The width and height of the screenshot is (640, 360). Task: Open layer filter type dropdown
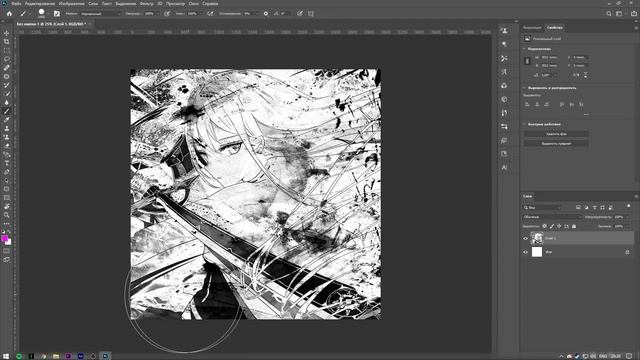point(542,207)
